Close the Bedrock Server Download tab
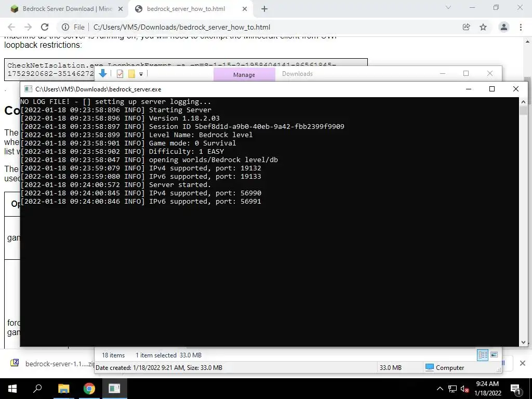 coord(120,9)
